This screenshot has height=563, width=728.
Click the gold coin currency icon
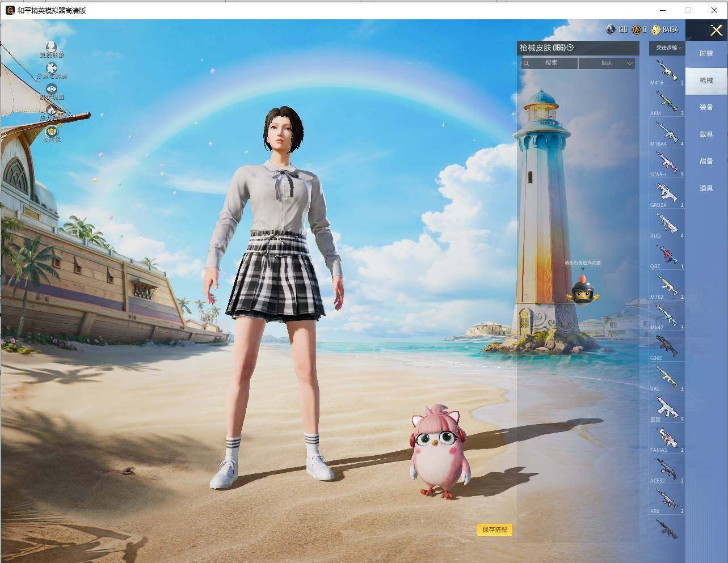[656, 29]
